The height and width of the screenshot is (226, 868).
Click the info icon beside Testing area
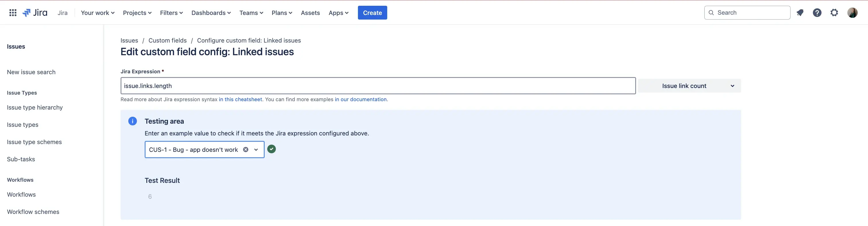(x=132, y=121)
